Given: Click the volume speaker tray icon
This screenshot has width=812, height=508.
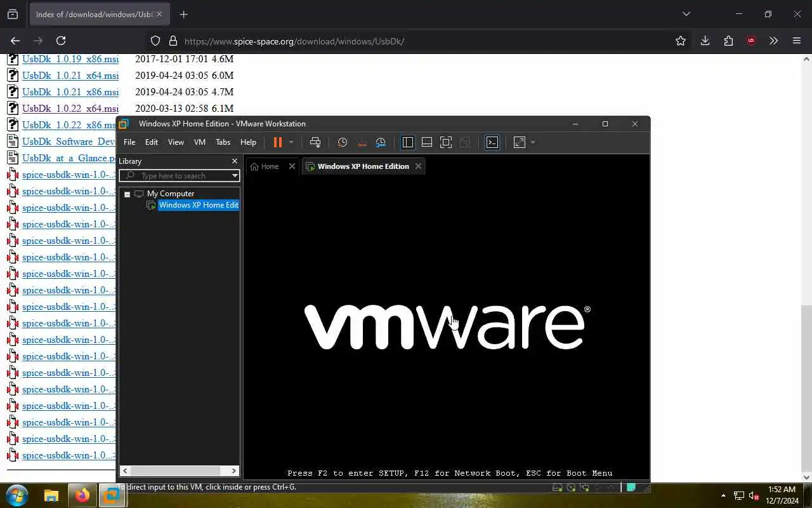Looking at the screenshot, I should [x=754, y=495].
